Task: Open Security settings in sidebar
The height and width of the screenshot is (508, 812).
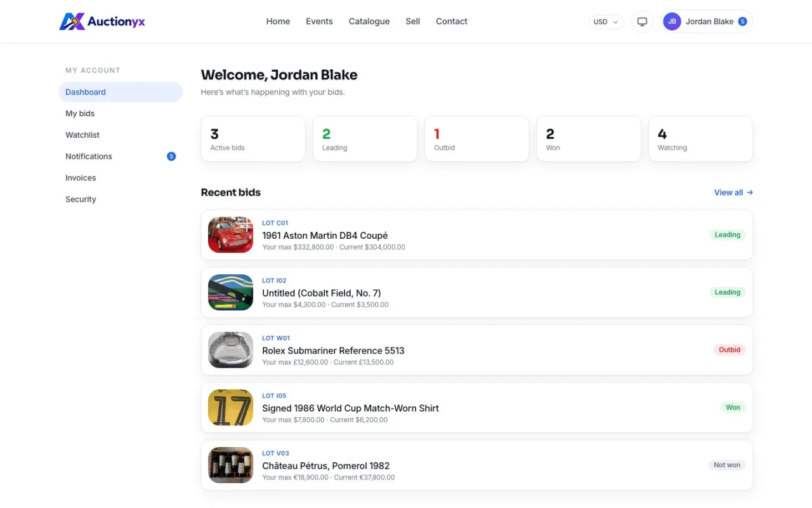Action: [121, 199]
